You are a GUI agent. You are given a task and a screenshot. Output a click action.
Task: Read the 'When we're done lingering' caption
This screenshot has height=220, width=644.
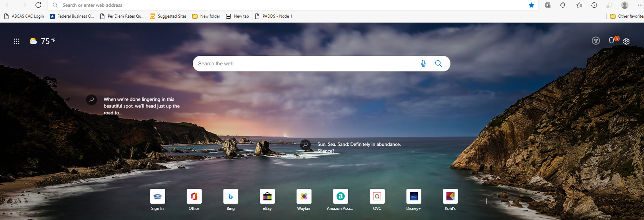141,106
